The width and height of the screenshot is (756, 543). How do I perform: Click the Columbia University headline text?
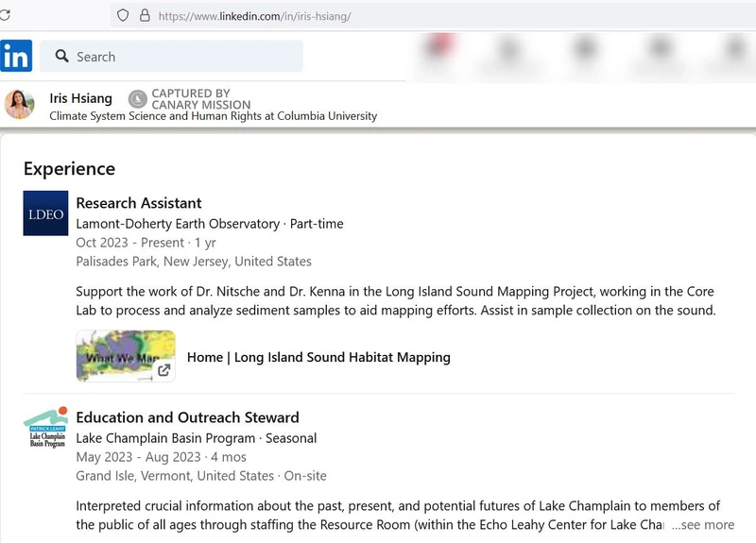[x=214, y=116]
